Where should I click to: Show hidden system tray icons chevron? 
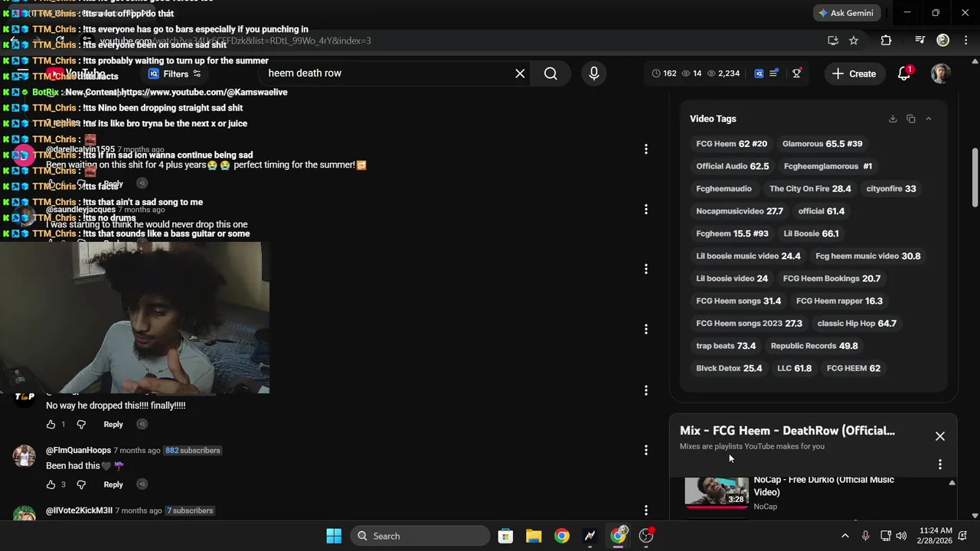tap(844, 536)
